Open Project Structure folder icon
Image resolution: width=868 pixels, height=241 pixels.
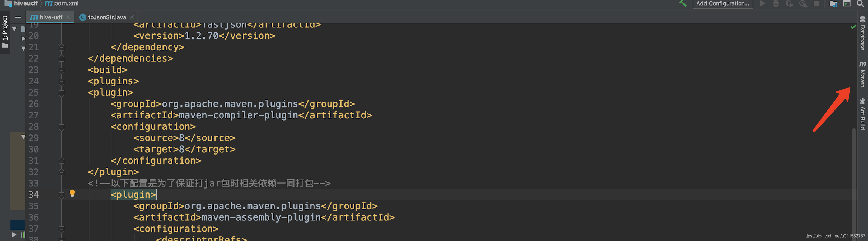(833, 3)
